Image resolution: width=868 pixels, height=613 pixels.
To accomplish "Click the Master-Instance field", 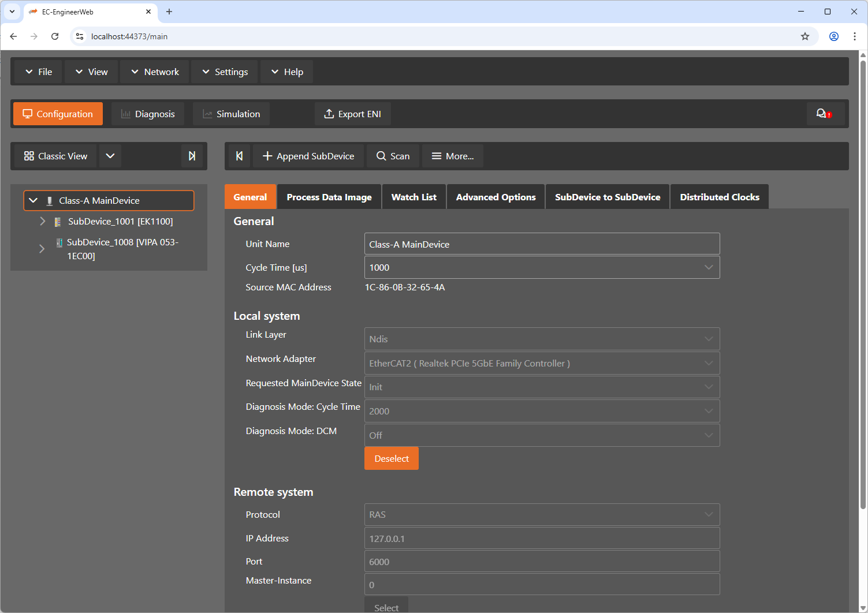I will 542,584.
